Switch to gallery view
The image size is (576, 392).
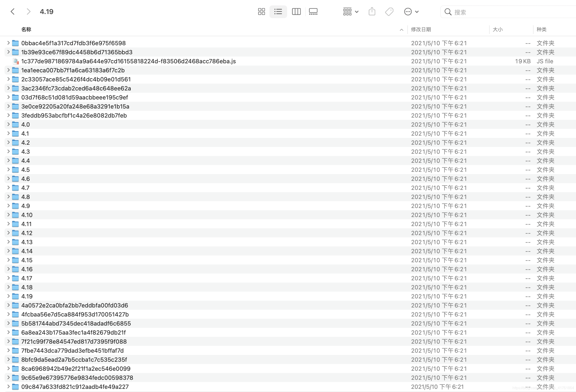tap(313, 12)
